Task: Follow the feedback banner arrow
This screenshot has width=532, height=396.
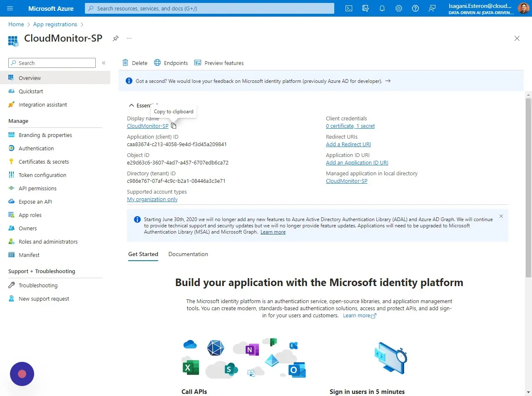Action: click(388, 81)
